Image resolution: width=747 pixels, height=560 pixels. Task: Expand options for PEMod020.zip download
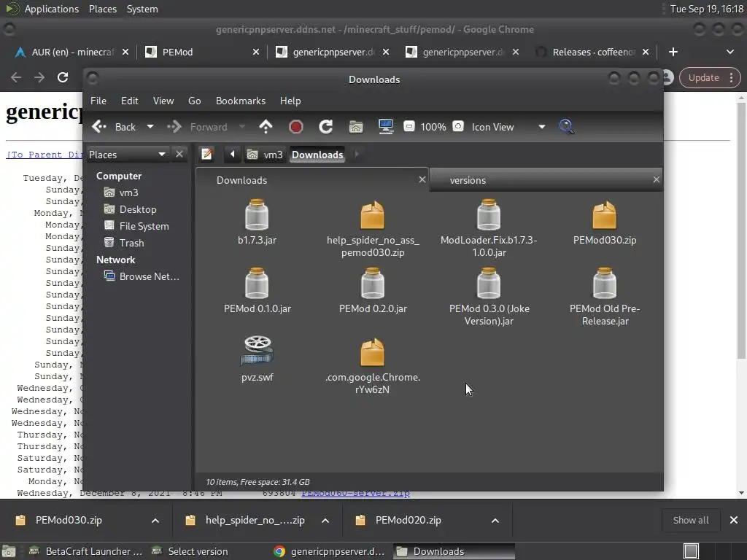[x=495, y=521]
